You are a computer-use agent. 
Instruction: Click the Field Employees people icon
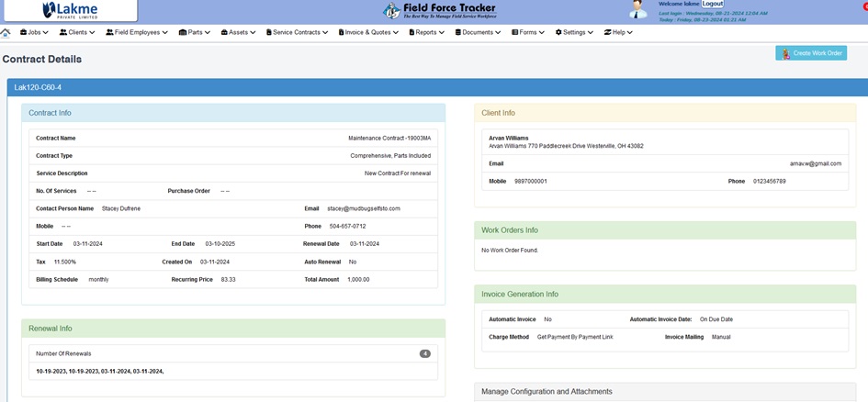click(x=109, y=33)
